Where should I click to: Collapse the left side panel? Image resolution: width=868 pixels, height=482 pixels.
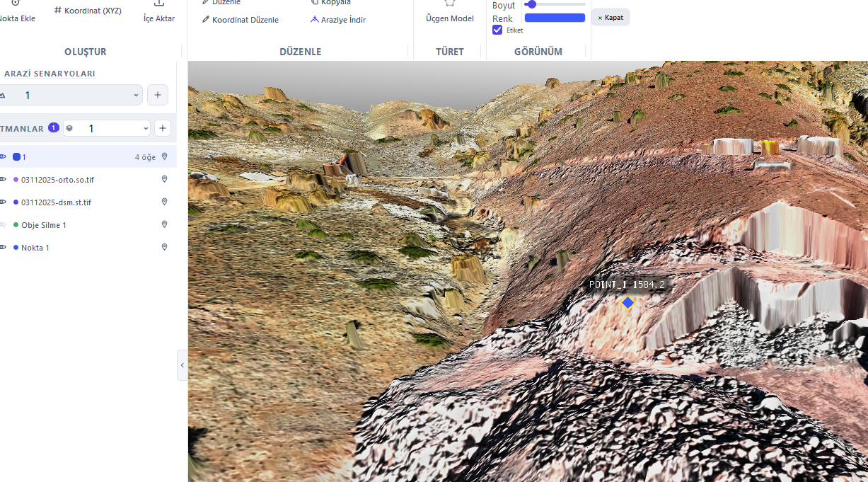(183, 365)
